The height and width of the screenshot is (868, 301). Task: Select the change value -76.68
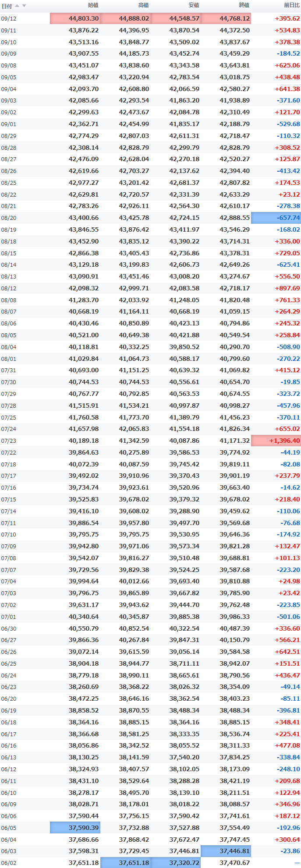coord(290,523)
